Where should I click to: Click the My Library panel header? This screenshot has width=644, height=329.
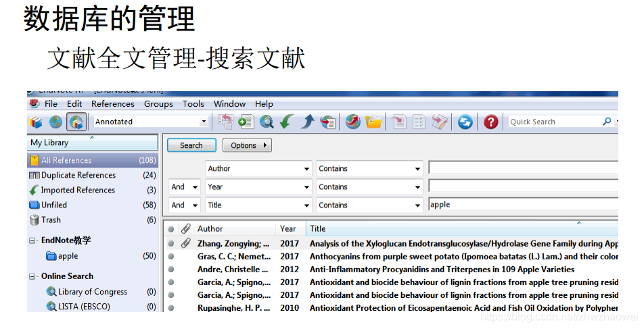click(93, 143)
